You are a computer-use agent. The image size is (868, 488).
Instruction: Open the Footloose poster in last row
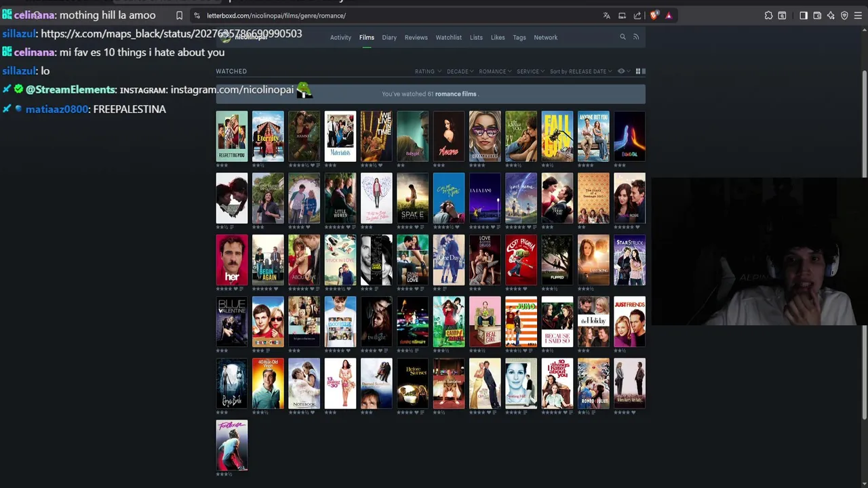[x=232, y=445]
